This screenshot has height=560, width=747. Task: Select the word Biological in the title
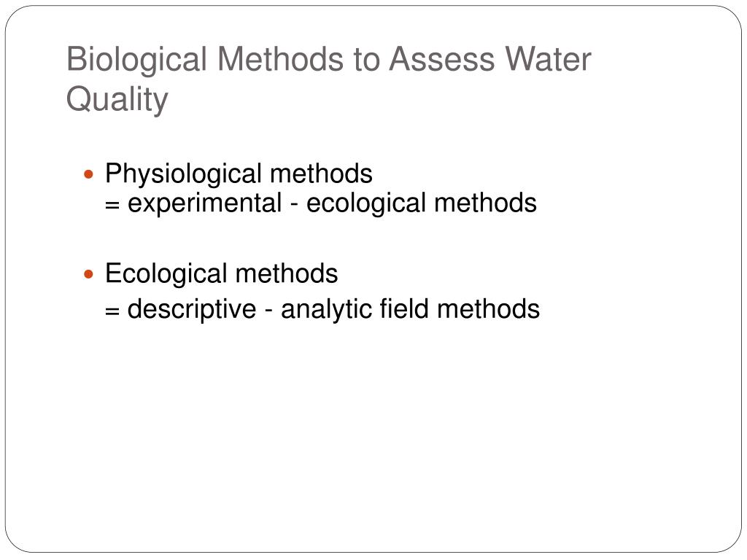[x=136, y=60]
